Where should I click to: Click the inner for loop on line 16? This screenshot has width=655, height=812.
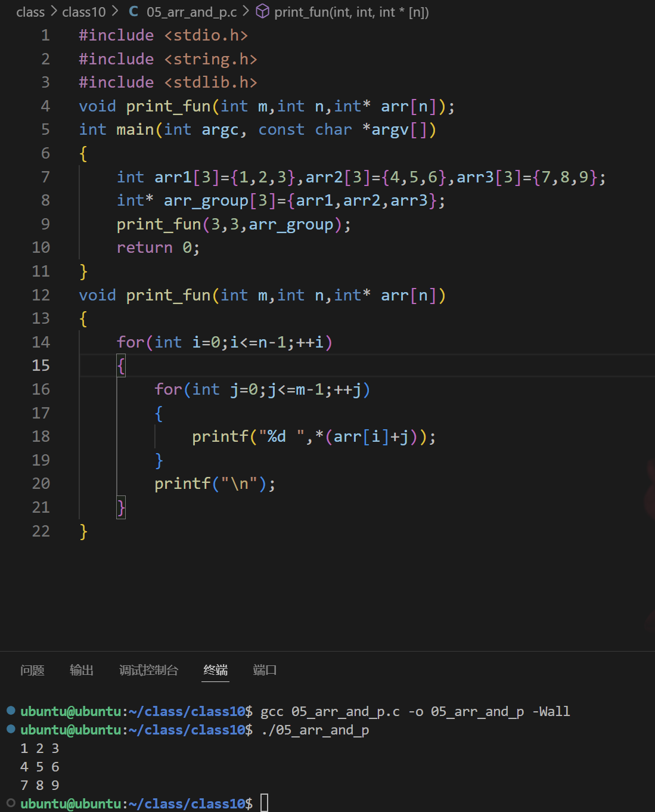coord(262,389)
